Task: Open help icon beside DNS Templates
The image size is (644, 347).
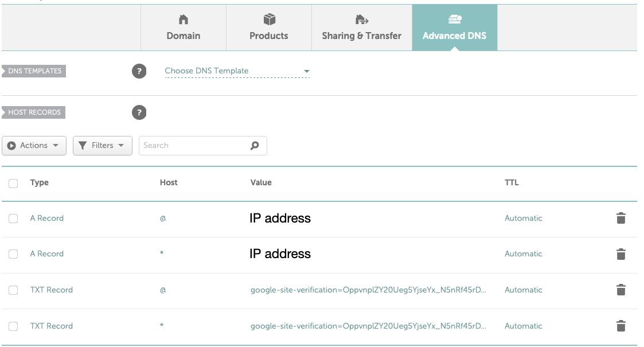Action: pyautogui.click(x=139, y=71)
